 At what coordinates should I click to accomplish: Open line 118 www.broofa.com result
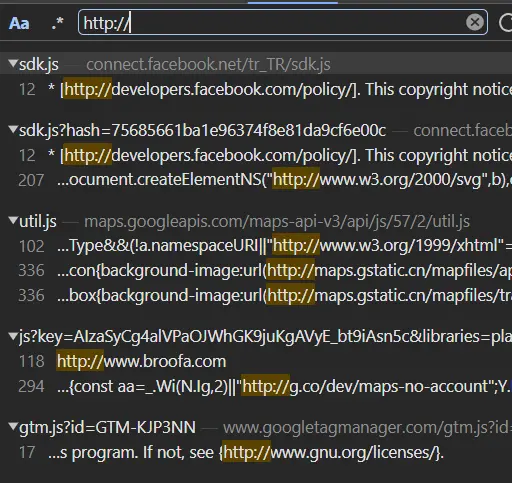coord(256,361)
